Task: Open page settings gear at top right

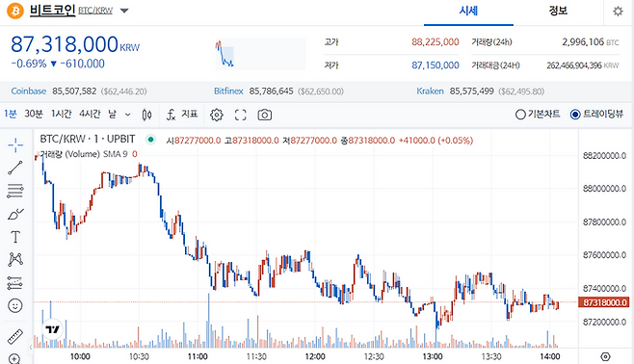Action: pyautogui.click(x=618, y=12)
